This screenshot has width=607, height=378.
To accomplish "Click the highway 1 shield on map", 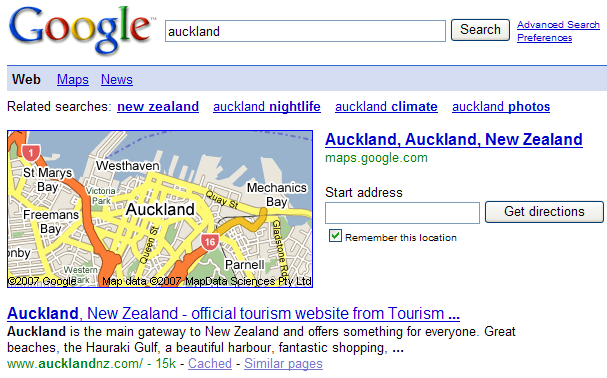I will pyautogui.click(x=31, y=153).
